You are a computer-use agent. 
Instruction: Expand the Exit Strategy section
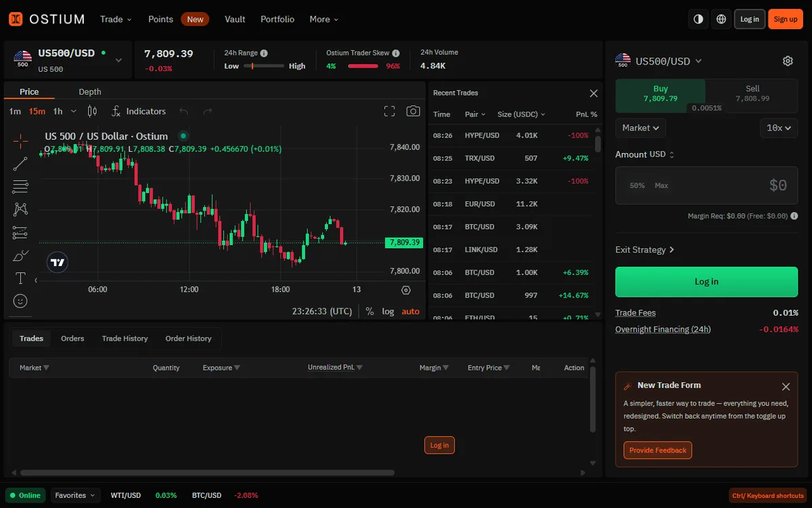click(x=645, y=250)
